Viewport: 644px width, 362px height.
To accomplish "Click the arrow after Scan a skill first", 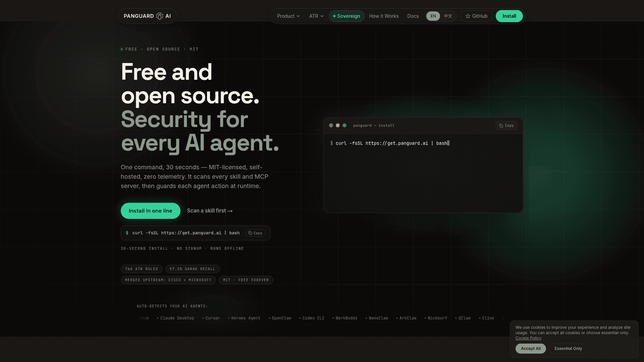I will [x=230, y=211].
